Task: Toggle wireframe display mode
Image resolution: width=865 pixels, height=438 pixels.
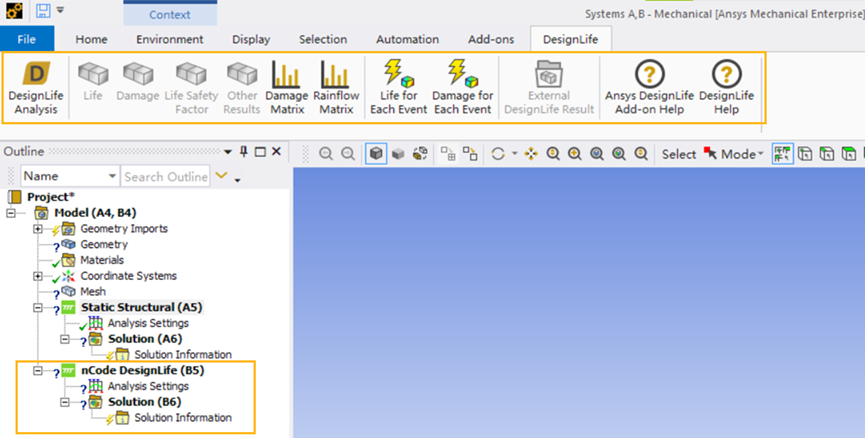Action: point(420,154)
